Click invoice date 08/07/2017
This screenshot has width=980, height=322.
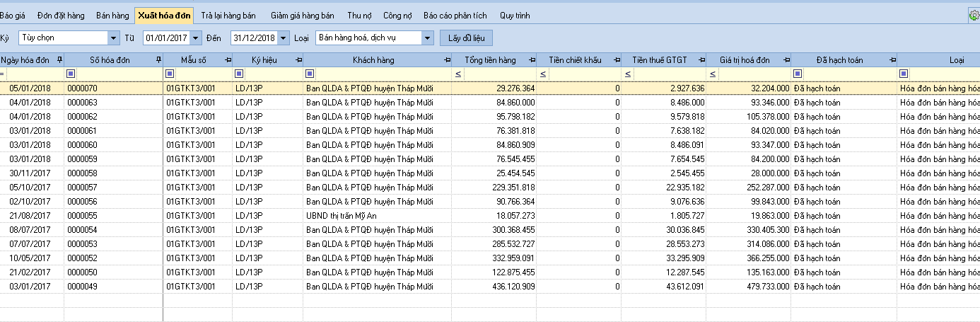point(30,230)
